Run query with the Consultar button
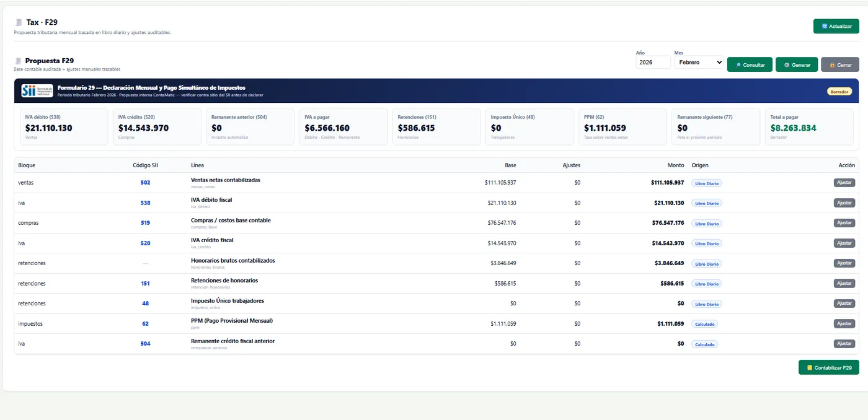This screenshot has width=868, height=420. (x=750, y=64)
